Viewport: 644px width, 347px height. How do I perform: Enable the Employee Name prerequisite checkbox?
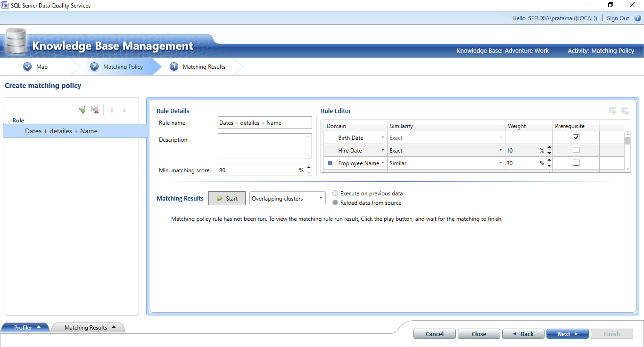click(x=576, y=163)
